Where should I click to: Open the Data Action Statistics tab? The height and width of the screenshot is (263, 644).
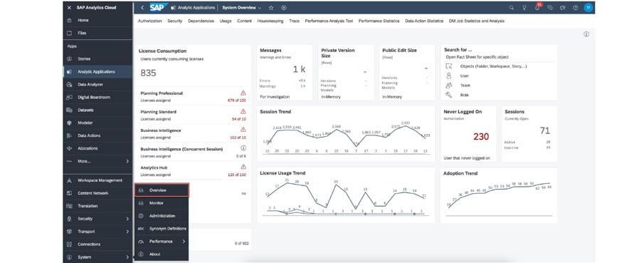[x=424, y=21]
